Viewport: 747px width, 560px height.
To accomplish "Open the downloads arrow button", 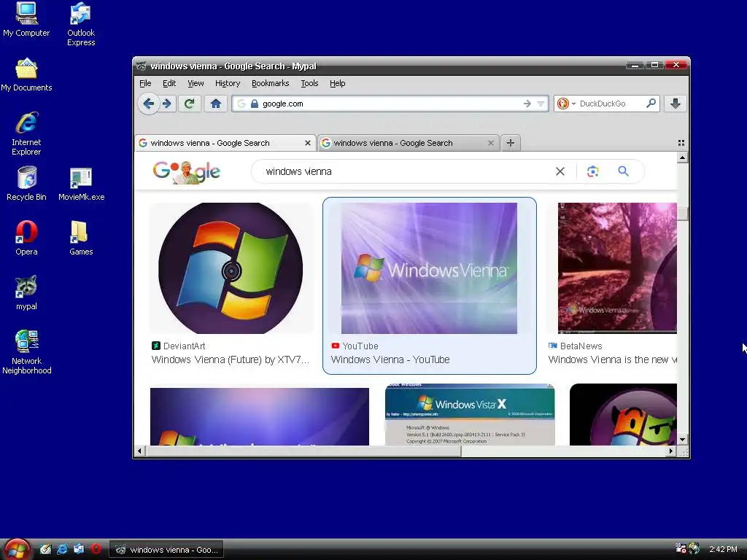I will 675,104.
